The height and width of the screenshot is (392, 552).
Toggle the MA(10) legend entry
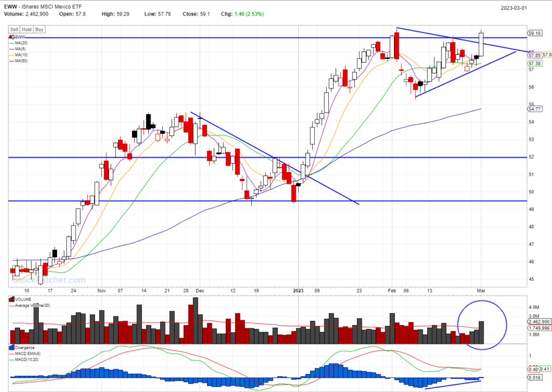click(21, 54)
